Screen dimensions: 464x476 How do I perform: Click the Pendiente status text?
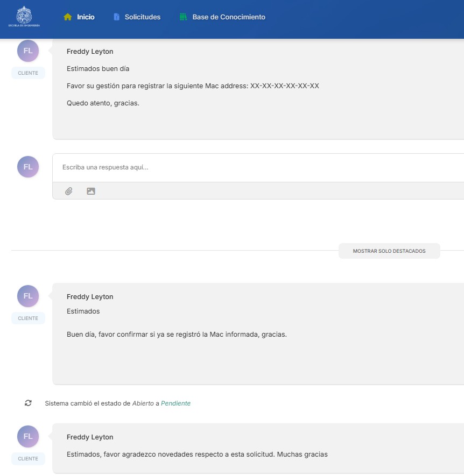(x=175, y=403)
